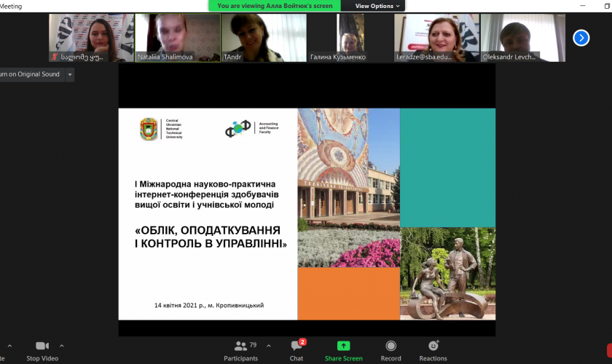The image size is (612, 364).
Task: Open the Original Sound dropdown arrow
Action: pyautogui.click(x=70, y=74)
